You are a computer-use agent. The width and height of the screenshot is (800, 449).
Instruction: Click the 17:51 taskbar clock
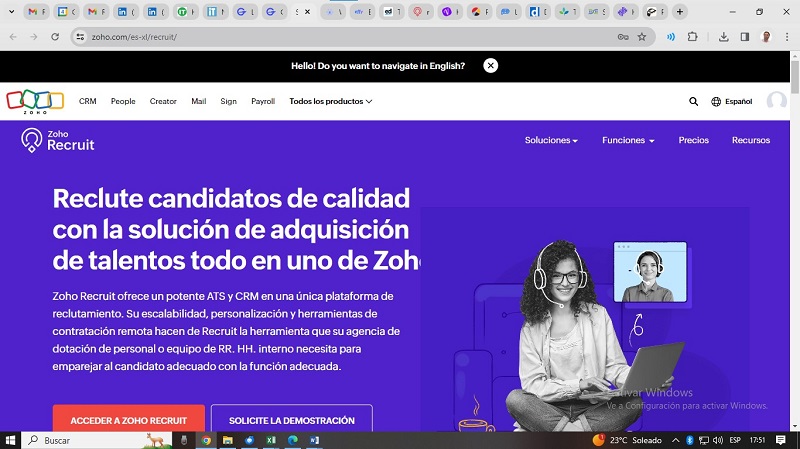tap(758, 440)
